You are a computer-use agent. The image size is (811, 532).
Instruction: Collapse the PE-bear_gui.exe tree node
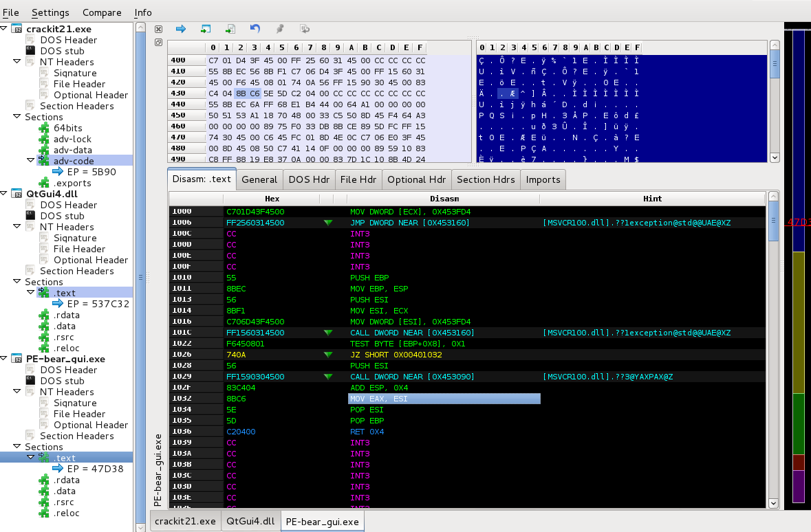3,358
